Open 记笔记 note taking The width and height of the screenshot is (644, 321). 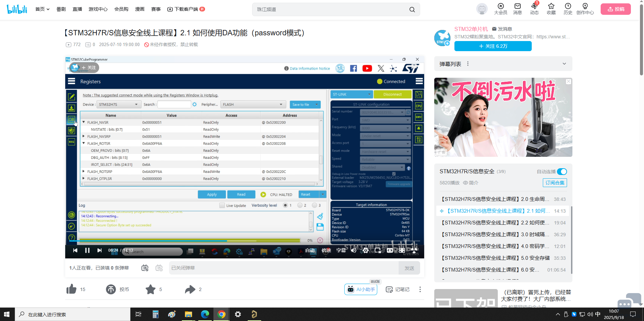click(x=398, y=289)
